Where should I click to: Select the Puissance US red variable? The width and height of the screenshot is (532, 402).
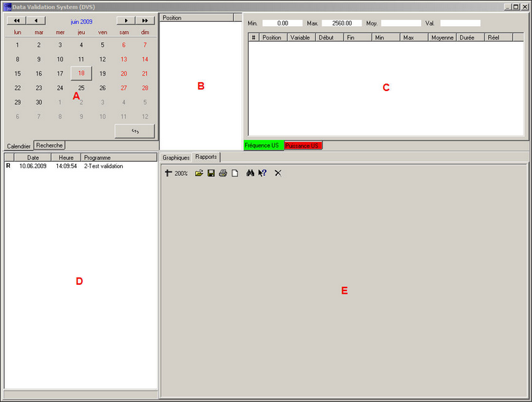click(x=303, y=146)
